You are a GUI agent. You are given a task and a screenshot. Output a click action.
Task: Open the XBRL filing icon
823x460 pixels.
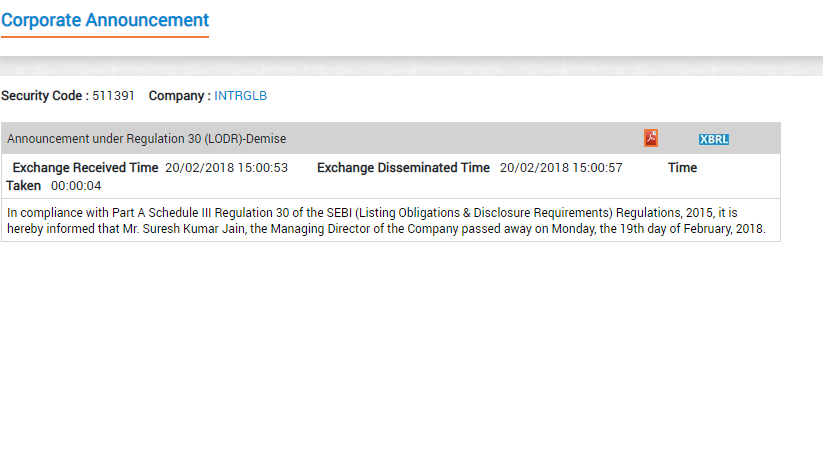tap(714, 139)
